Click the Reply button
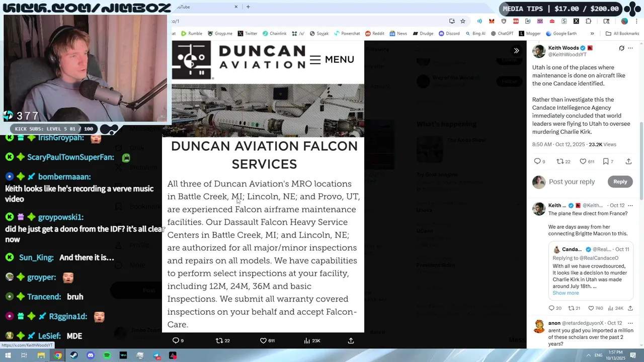This screenshot has width=644, height=362. pos(620,182)
